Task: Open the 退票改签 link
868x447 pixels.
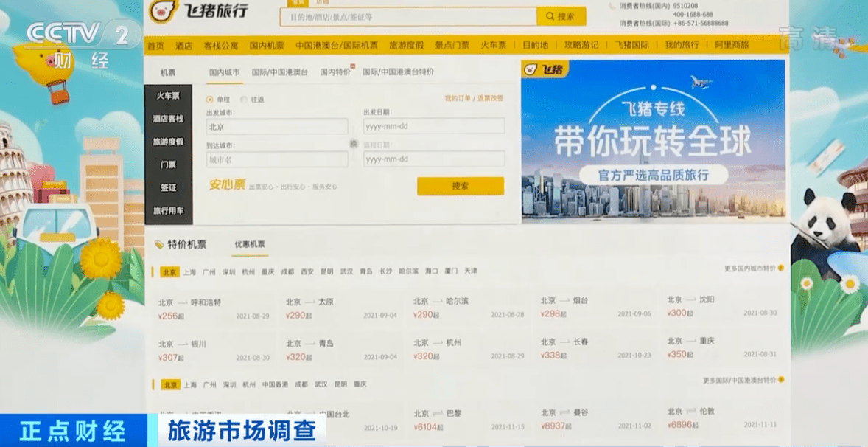Action: [x=491, y=99]
